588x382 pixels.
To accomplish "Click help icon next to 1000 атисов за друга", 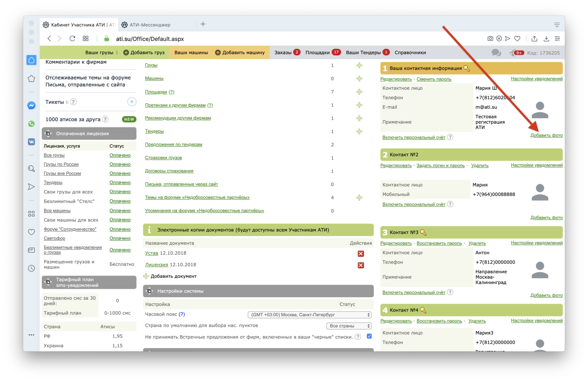I will (x=105, y=119).
